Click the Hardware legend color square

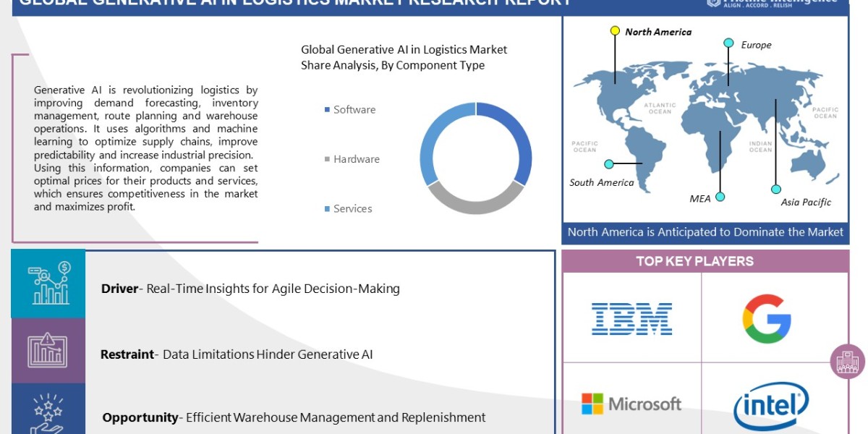click(327, 159)
